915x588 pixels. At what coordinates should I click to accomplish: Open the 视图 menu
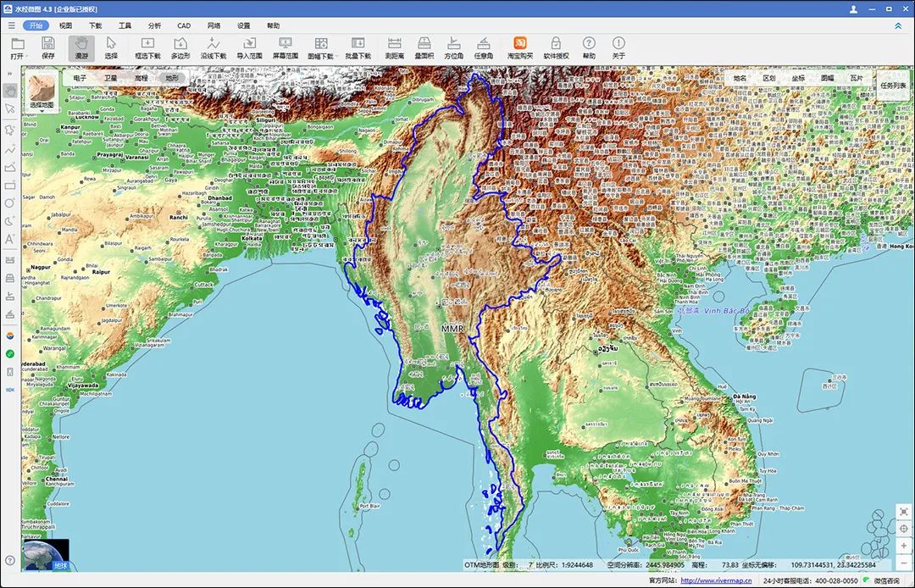(65, 25)
